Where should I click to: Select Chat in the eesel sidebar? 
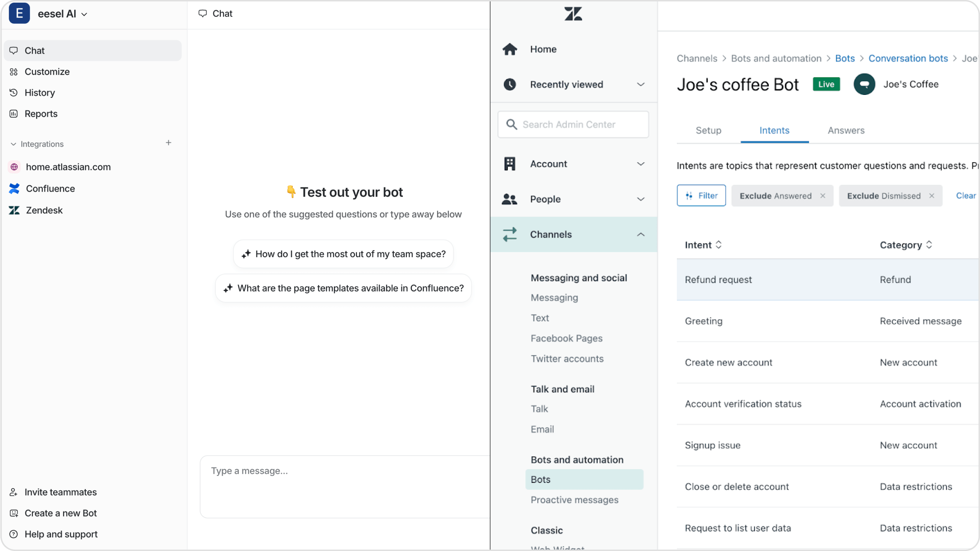93,51
